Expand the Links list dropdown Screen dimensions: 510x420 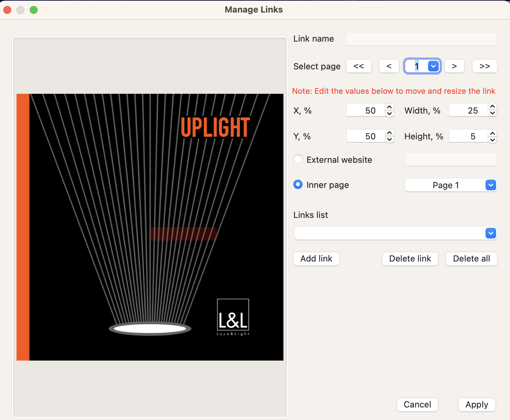click(490, 233)
